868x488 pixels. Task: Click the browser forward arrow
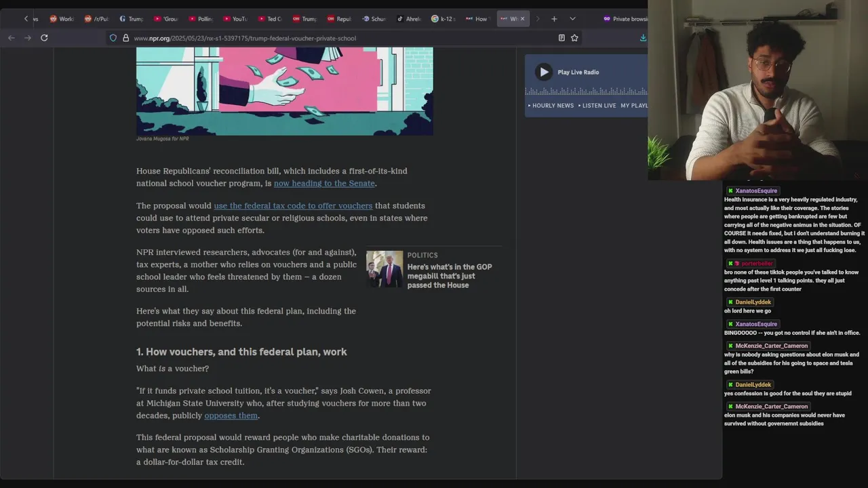pos(28,38)
